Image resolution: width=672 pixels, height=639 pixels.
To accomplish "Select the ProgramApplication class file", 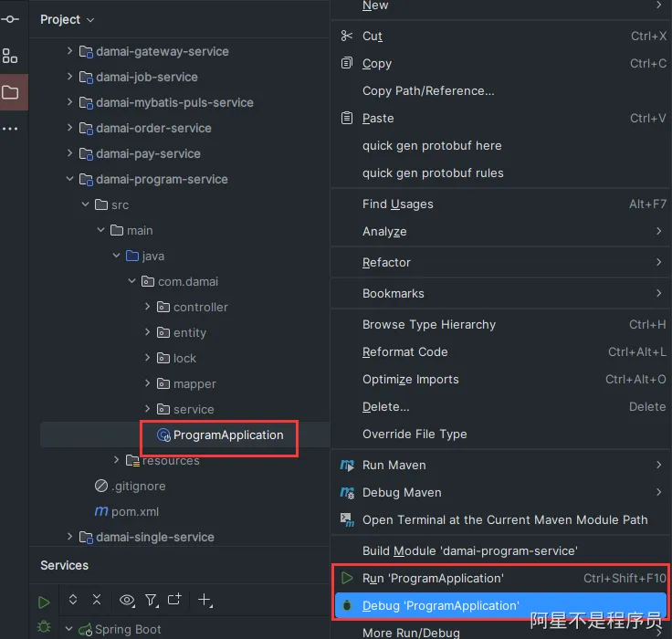I will (x=227, y=435).
